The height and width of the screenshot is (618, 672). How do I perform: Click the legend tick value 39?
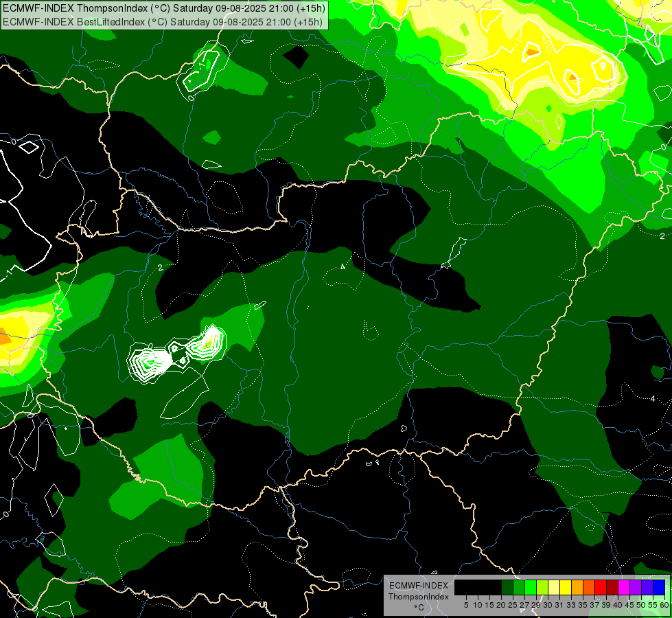click(x=606, y=605)
